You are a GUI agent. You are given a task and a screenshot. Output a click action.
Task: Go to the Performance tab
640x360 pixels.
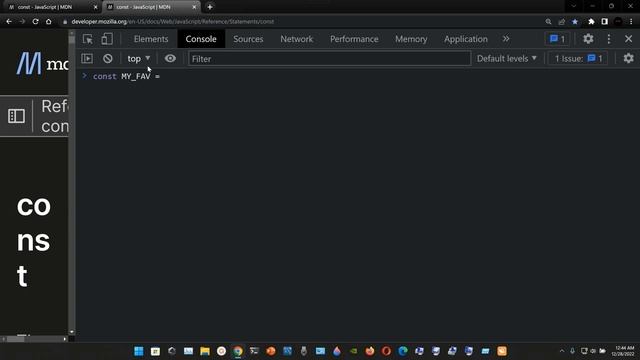(354, 39)
